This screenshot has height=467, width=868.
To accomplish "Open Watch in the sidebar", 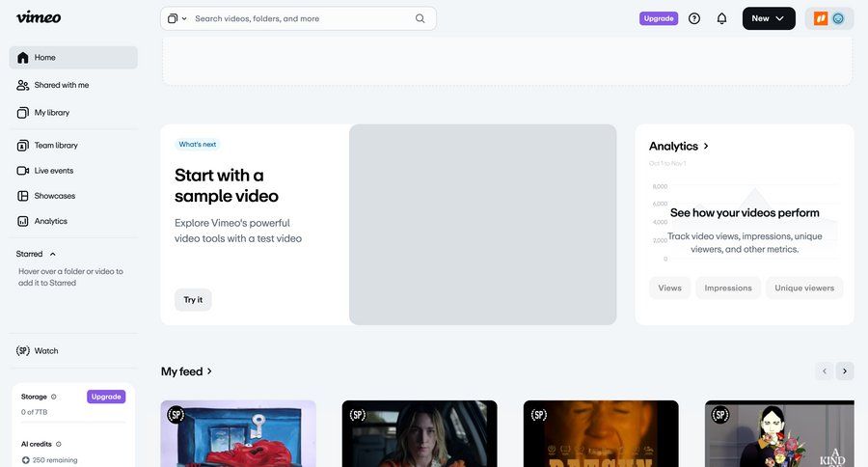I will tap(73, 350).
